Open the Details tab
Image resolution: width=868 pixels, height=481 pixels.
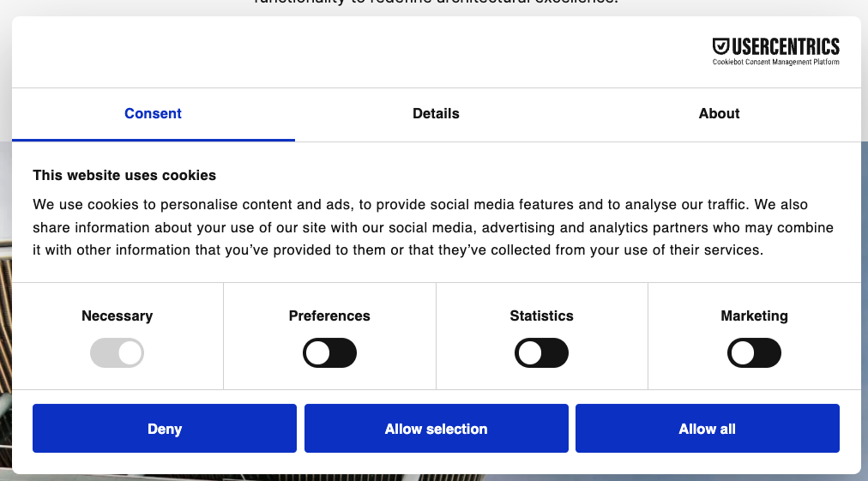coord(436,113)
